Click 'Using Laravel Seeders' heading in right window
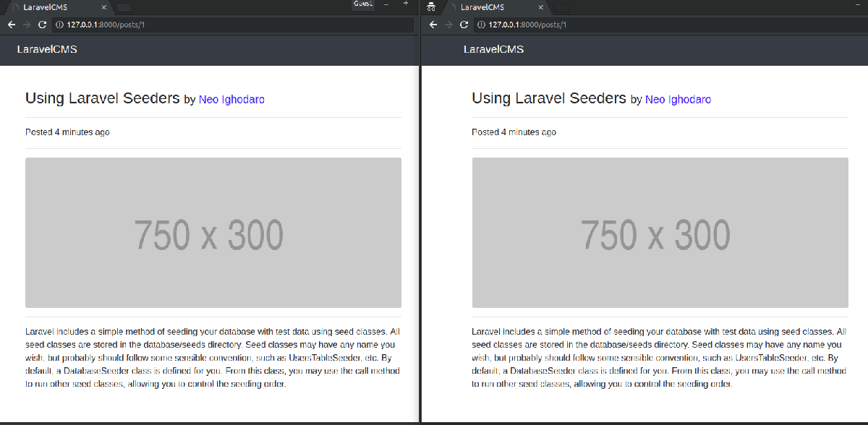 coord(549,98)
